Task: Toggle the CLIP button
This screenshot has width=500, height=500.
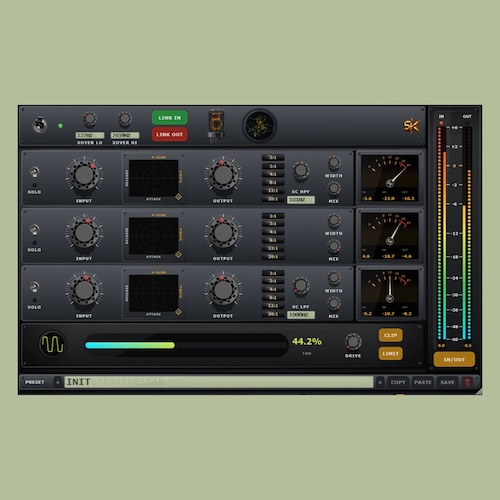Action: (x=390, y=335)
